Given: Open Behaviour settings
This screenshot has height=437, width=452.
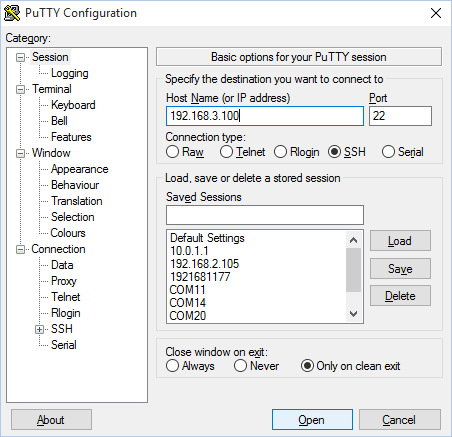Looking at the screenshot, I should tap(75, 185).
